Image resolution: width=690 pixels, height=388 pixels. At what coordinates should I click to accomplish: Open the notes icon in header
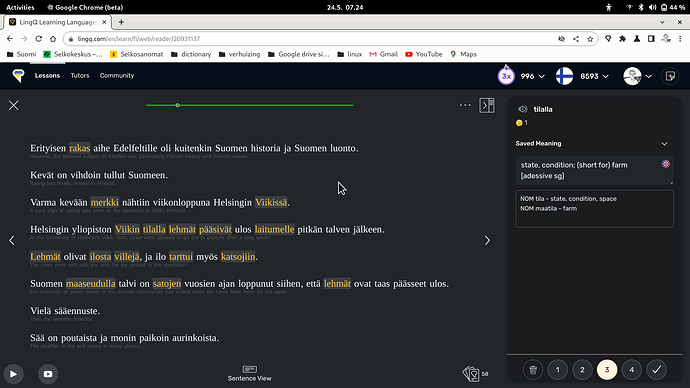[x=670, y=76]
